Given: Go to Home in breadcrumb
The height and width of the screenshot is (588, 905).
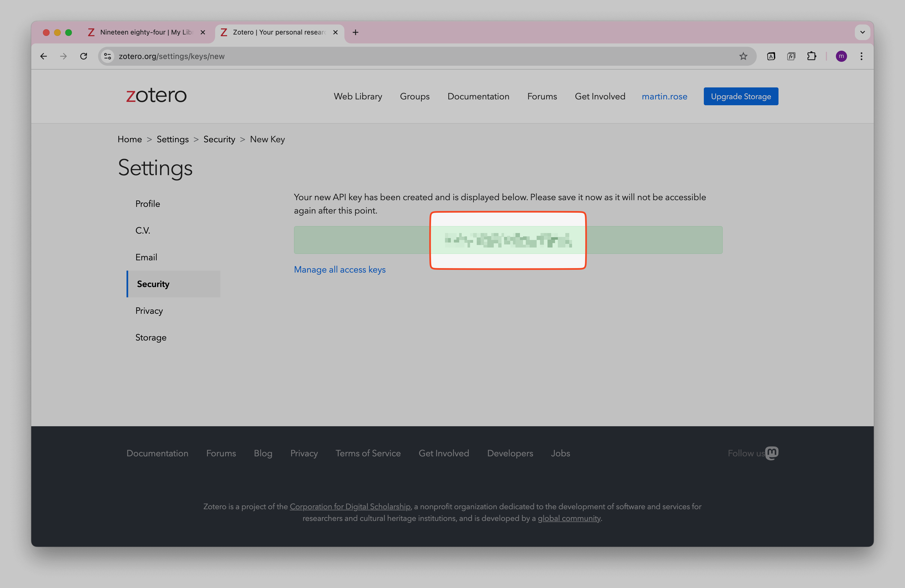Looking at the screenshot, I should click(129, 139).
